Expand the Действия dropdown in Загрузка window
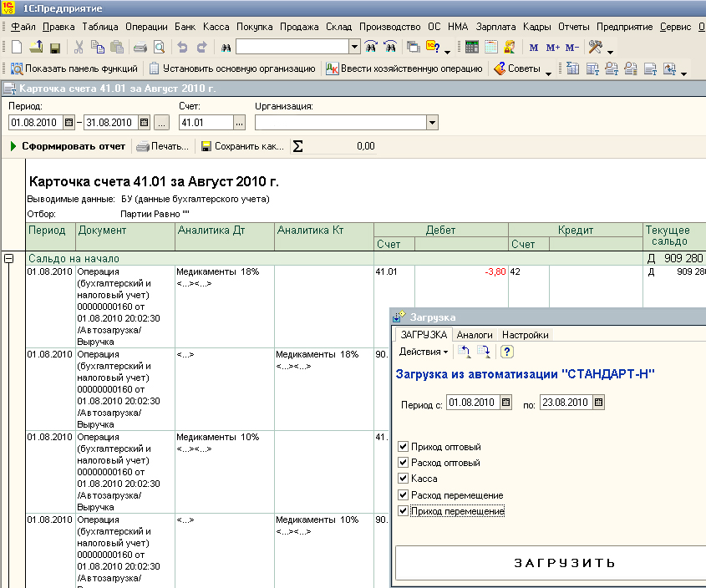Viewport: 706px width, 588px height. click(424, 352)
